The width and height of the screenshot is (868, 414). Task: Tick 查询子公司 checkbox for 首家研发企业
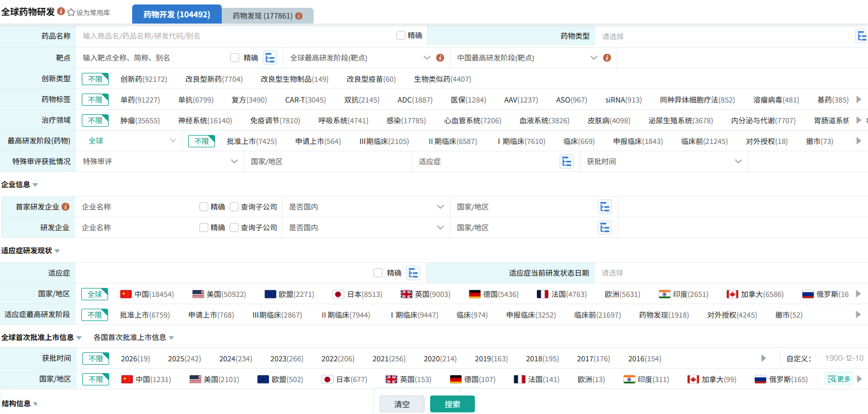(x=234, y=207)
